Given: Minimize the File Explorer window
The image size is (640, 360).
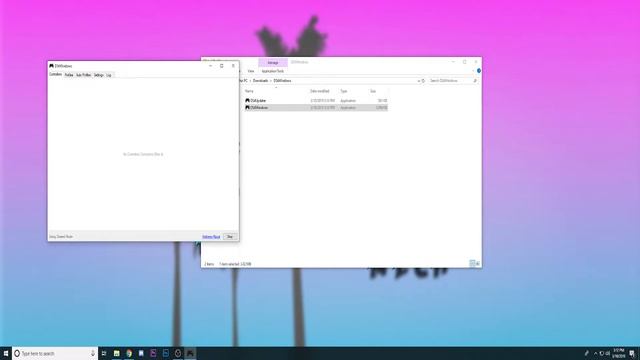Looking at the screenshot, I should click(453, 62).
